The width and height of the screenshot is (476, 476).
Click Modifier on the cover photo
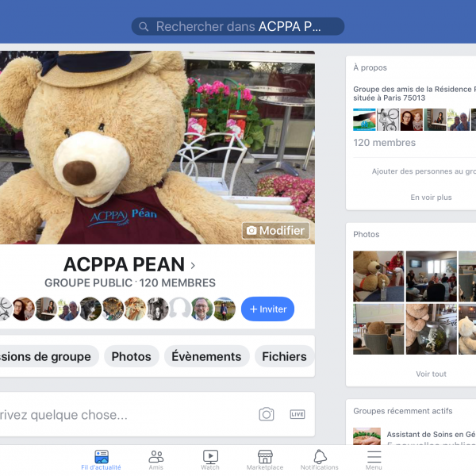[x=275, y=231]
